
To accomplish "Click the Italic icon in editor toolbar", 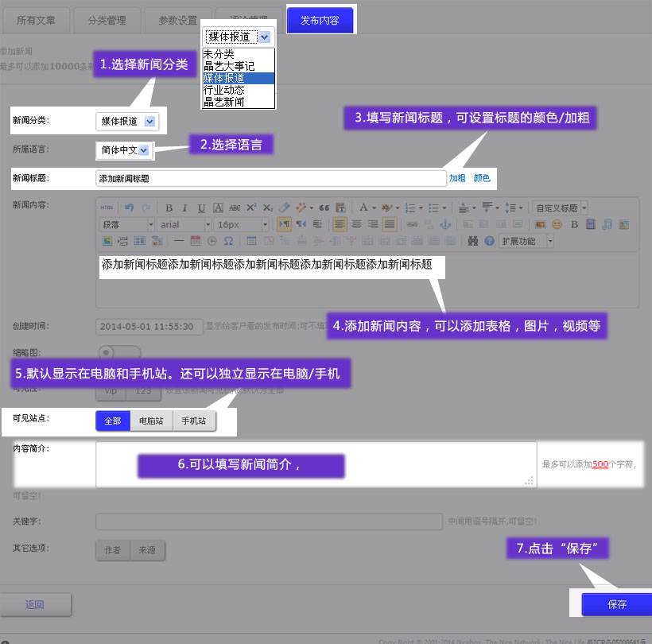I will click(184, 208).
